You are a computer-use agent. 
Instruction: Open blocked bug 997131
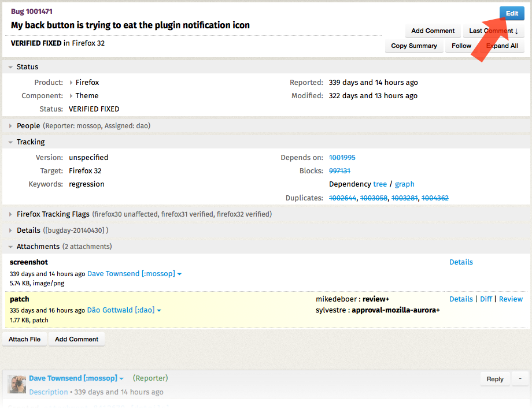(x=339, y=171)
